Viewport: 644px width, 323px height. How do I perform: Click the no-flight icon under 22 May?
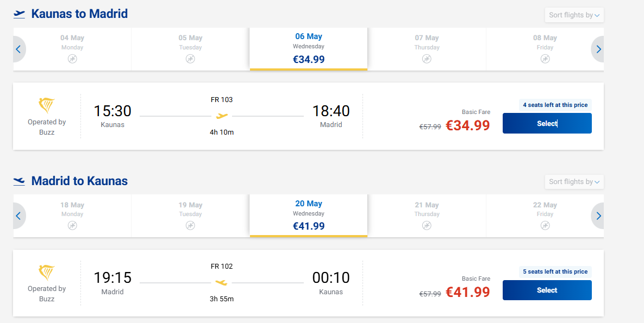(545, 225)
